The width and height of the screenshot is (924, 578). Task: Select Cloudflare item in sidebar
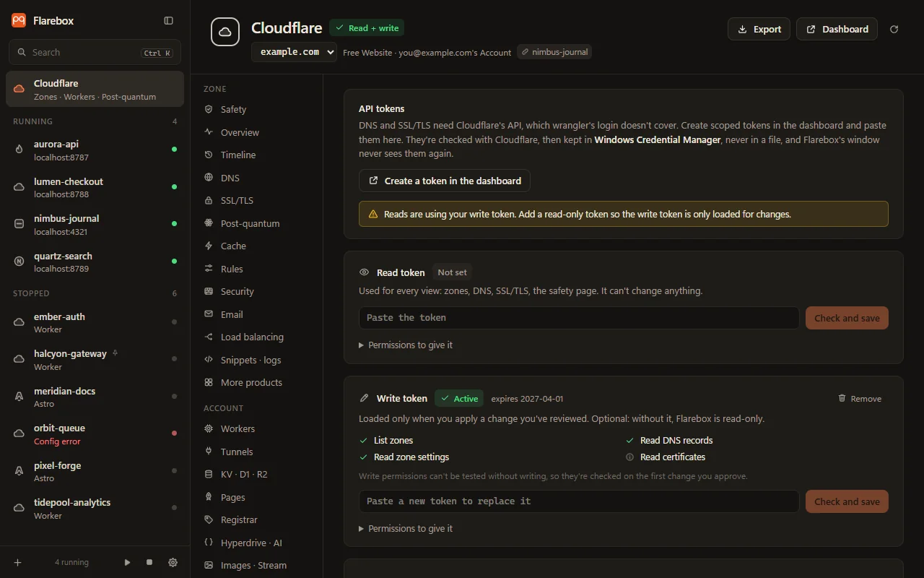tap(95, 89)
